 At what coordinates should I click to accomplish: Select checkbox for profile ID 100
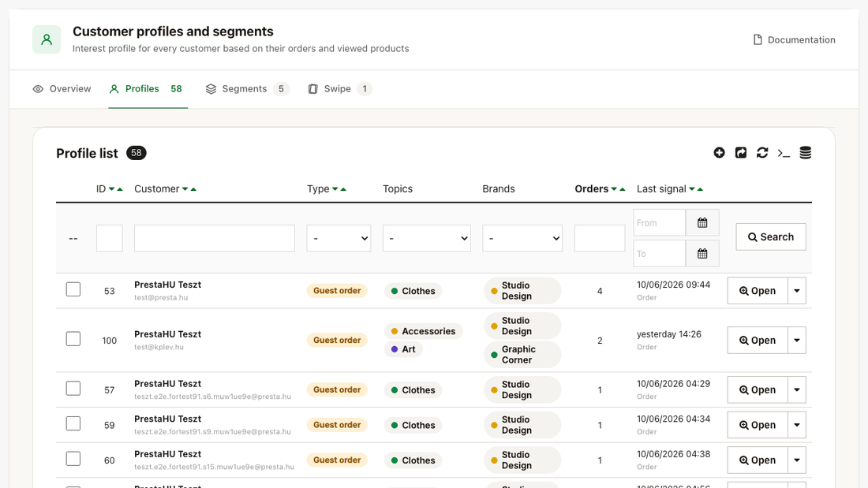click(73, 339)
